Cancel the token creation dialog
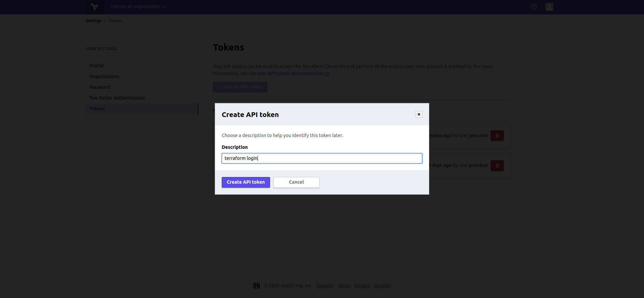644x298 pixels. [296, 182]
